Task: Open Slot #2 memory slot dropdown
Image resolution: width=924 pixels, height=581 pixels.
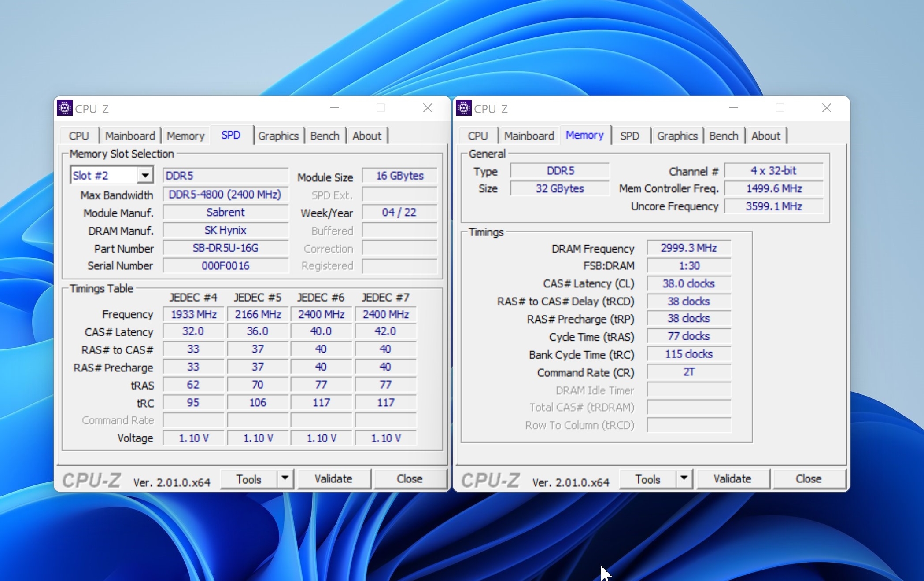Action: [x=145, y=175]
